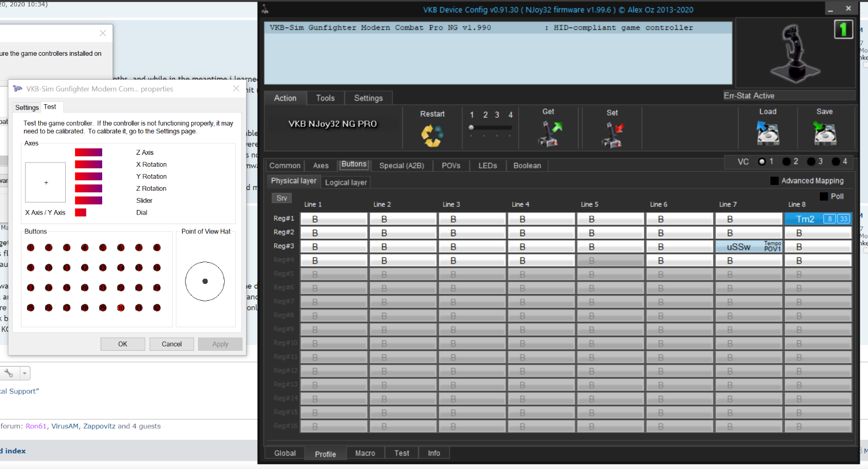Viewport: 868px width, 469px height.
Task: Go to the Boolean tab
Action: [x=527, y=166]
